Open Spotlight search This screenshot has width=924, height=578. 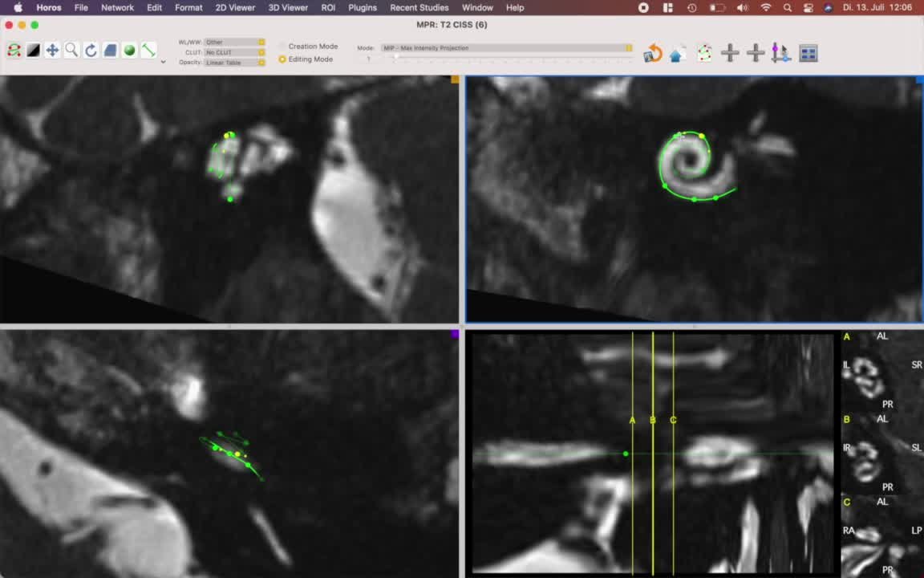click(x=788, y=8)
